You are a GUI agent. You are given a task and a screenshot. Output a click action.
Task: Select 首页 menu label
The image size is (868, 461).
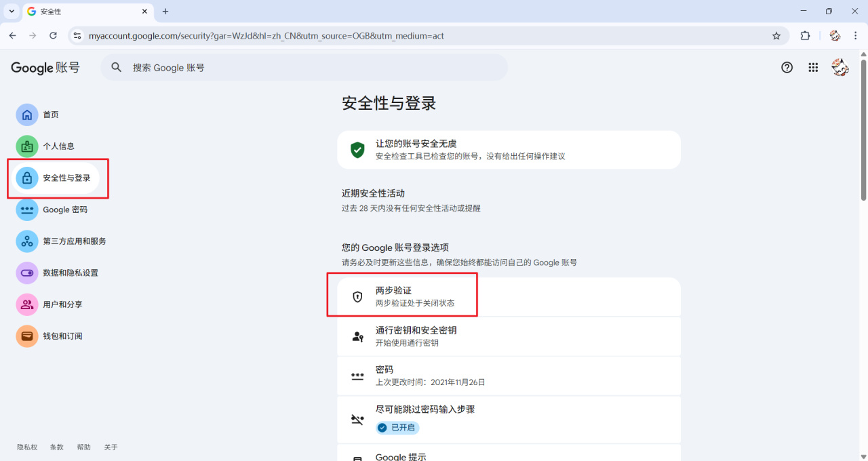tap(51, 115)
